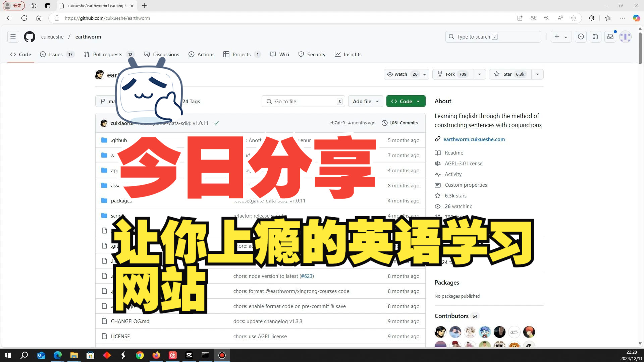Click the Security icon in navbar
This screenshot has height=362, width=644.
pos(301,54)
